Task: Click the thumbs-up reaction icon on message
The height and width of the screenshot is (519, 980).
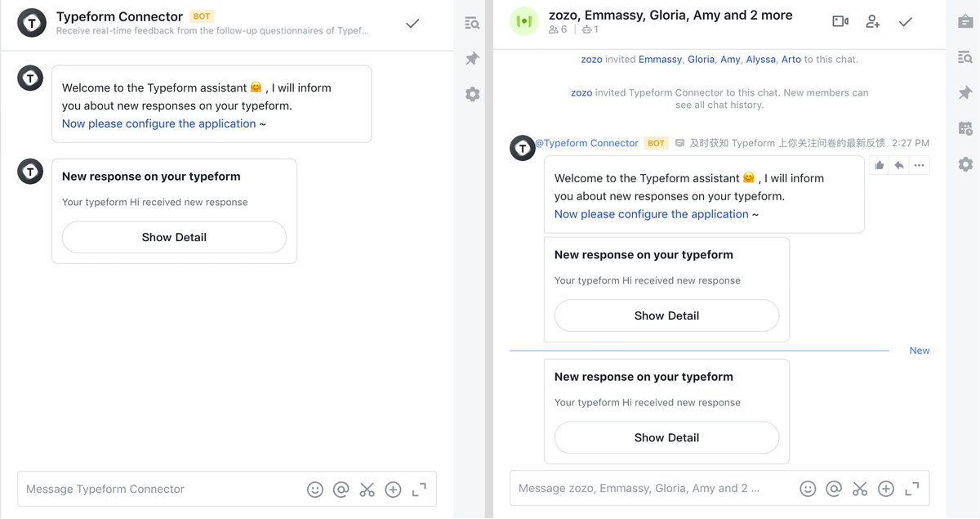Action: coord(880,165)
